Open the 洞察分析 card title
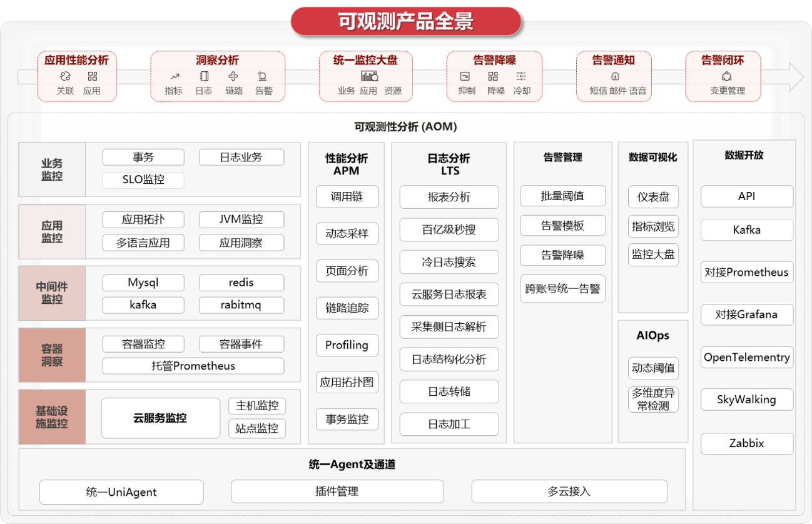The height and width of the screenshot is (524, 812). click(x=217, y=60)
